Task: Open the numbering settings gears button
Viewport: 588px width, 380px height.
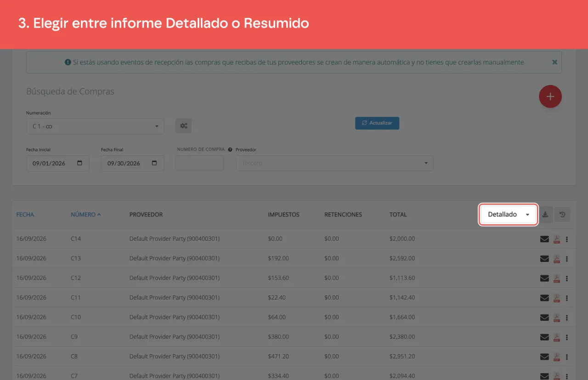Action: coord(183,125)
